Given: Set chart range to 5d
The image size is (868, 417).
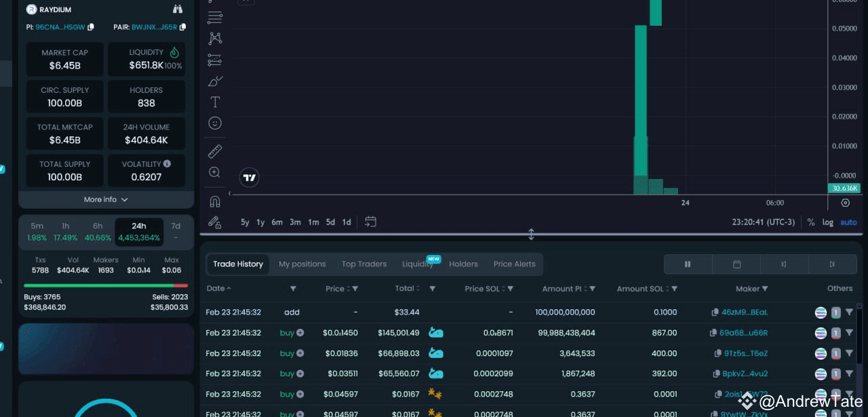Looking at the screenshot, I should pos(330,222).
